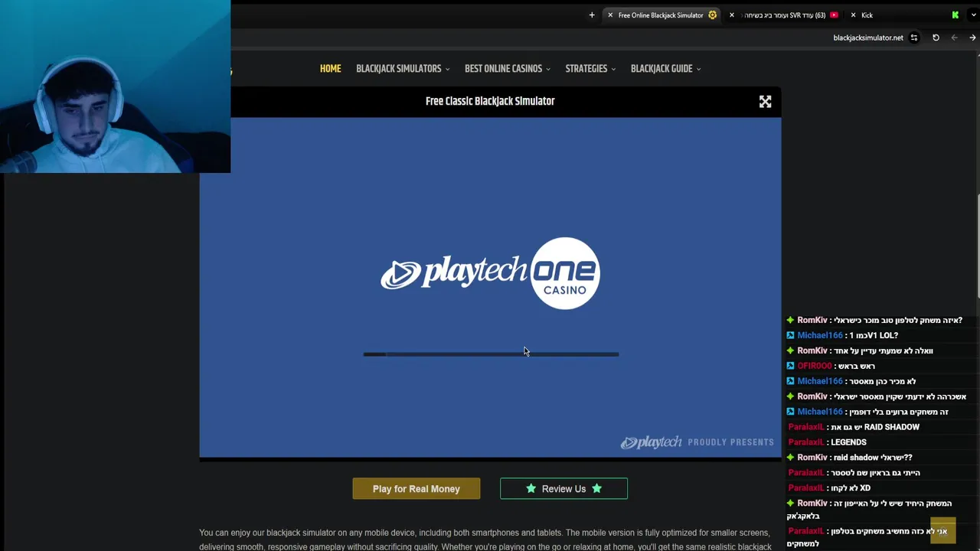Click the Playtech One Casino logo
The height and width of the screenshot is (551, 980).
pyautogui.click(x=490, y=273)
